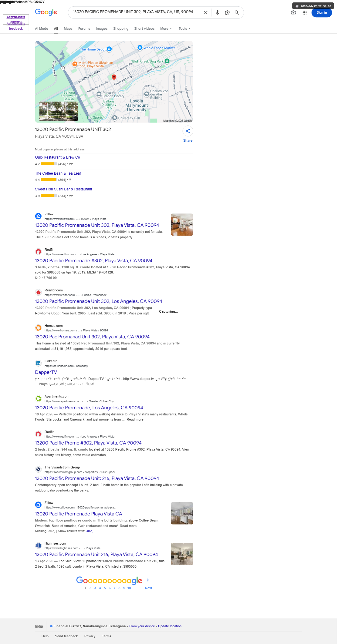Open Gulp Restaurant & Brew Co link
341x644 pixels.
(x=58, y=157)
